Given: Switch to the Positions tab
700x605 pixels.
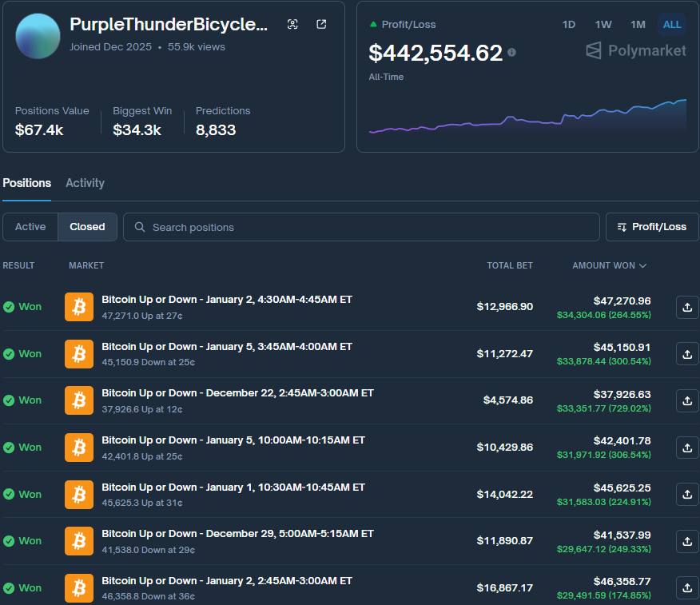Looking at the screenshot, I should (27, 183).
